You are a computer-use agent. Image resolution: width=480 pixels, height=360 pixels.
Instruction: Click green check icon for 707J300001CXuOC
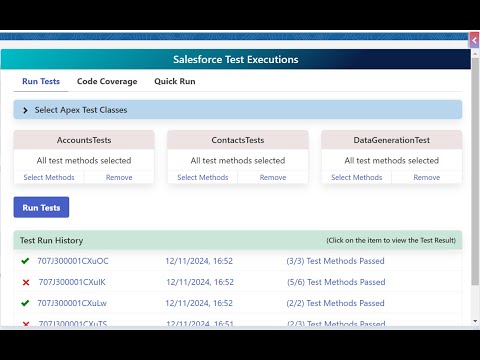click(25, 261)
